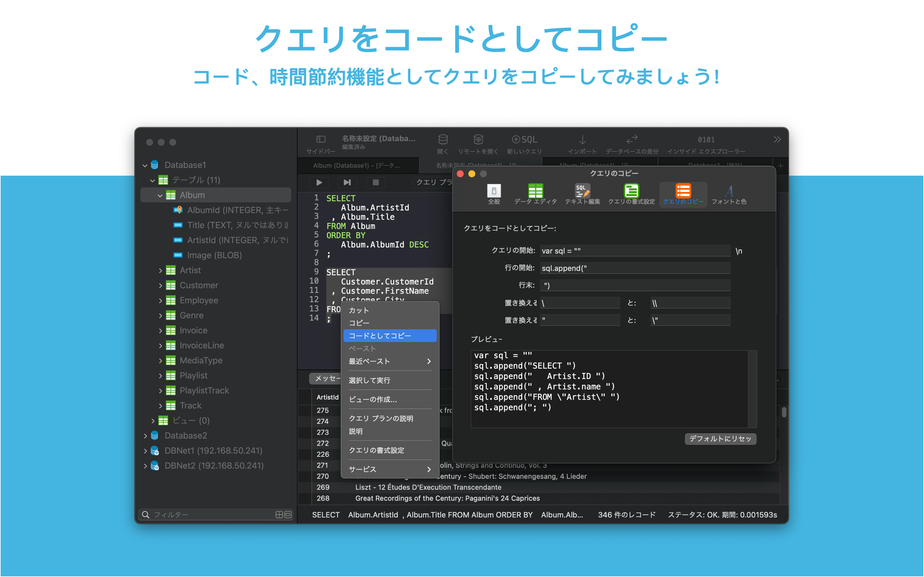The width and height of the screenshot is (924, 577).
Task: Click the preview pane vertical scrollbar
Action: [752, 389]
